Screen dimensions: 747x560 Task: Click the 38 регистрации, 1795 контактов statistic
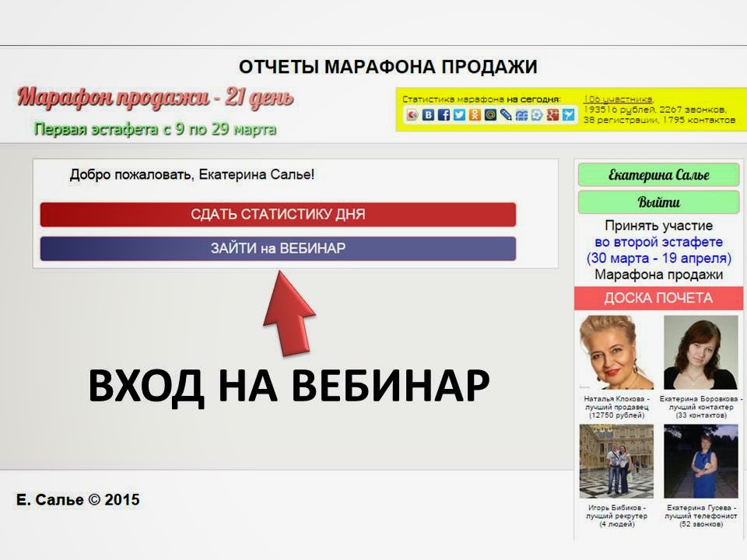(659, 120)
